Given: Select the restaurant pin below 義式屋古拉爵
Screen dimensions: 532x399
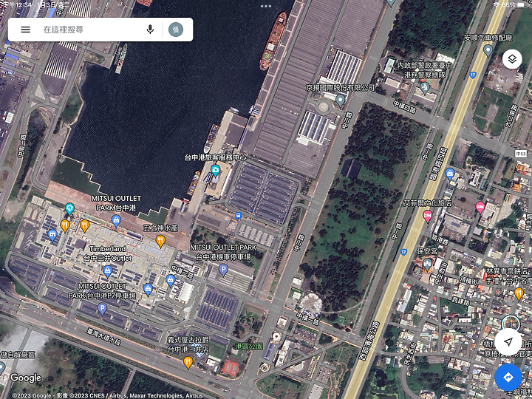Looking at the screenshot, I should tap(188, 362).
